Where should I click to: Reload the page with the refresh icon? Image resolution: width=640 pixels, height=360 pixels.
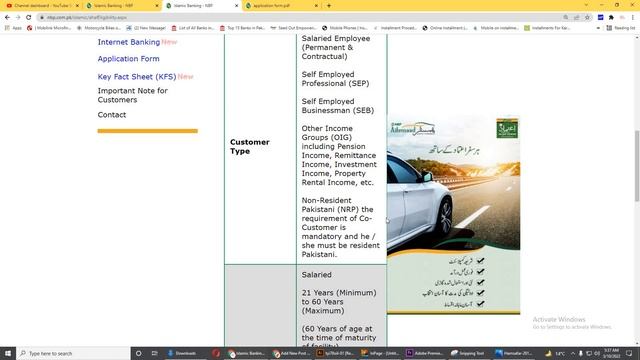click(x=29, y=18)
